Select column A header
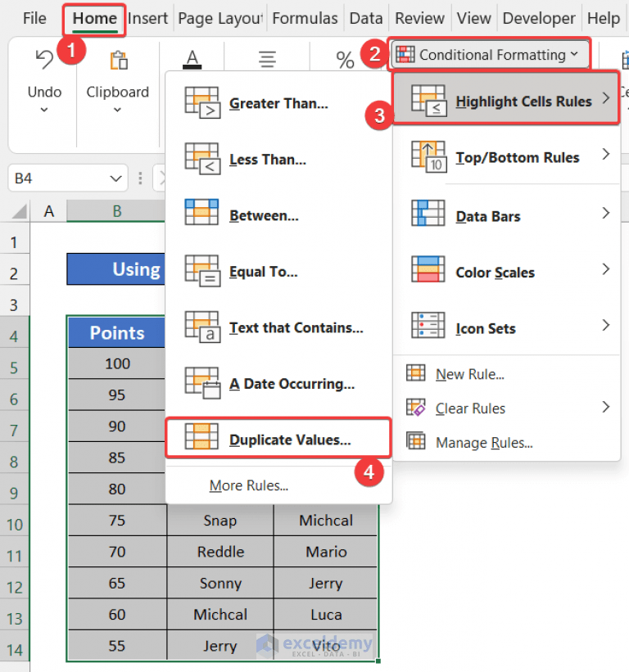The image size is (629, 672). pos(49,211)
